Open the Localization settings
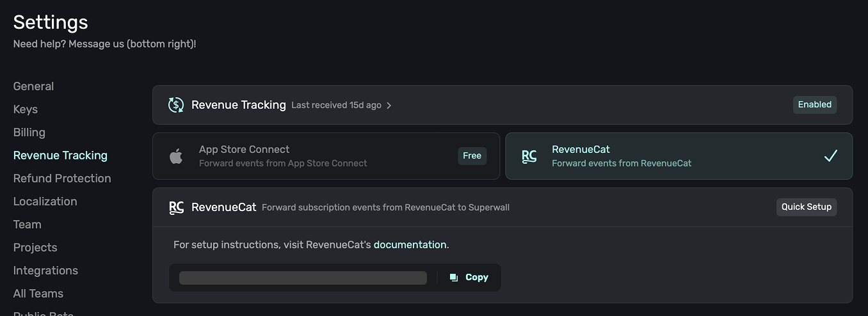 45,201
